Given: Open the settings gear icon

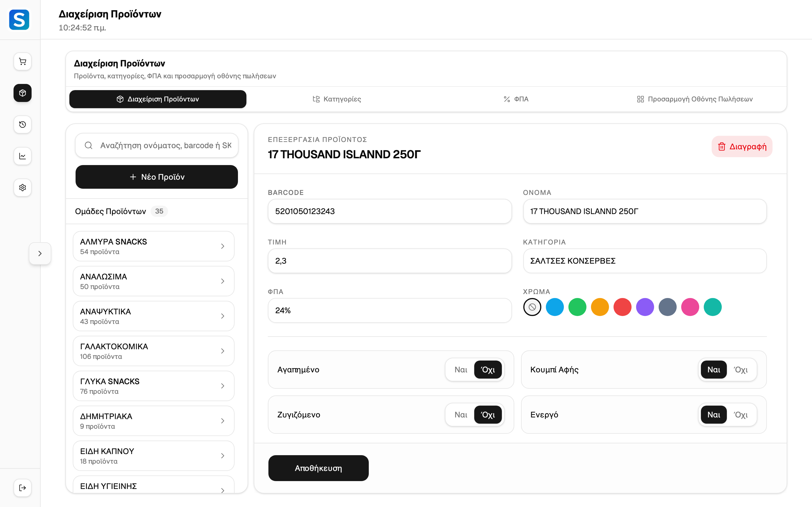Looking at the screenshot, I should coord(23,187).
